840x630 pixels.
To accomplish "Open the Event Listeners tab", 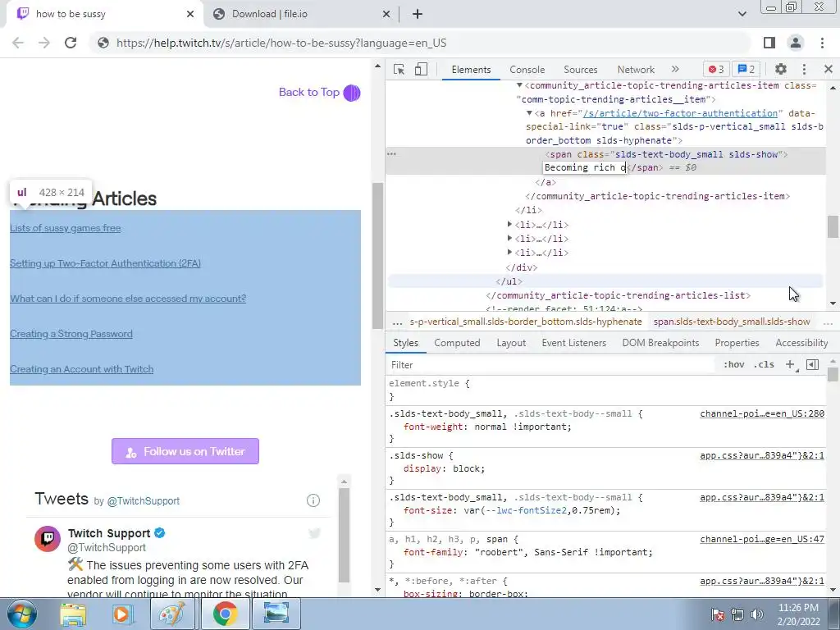I will coord(573,343).
